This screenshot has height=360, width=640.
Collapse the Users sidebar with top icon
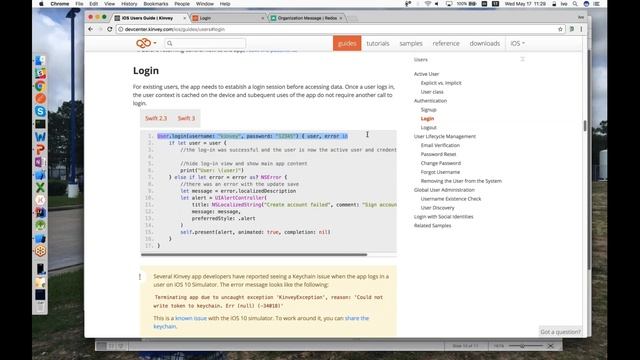click(x=522, y=59)
